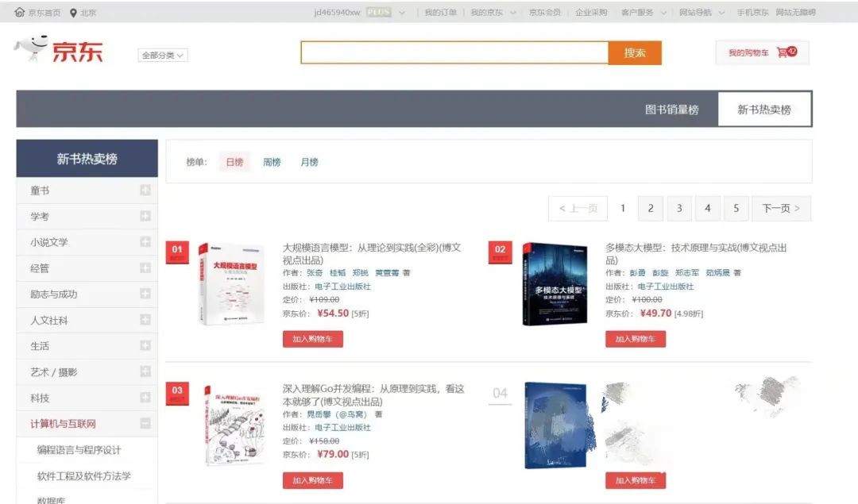Add 深入理解Go并发编程 book to cart
This screenshot has width=858, height=504.
click(313, 480)
